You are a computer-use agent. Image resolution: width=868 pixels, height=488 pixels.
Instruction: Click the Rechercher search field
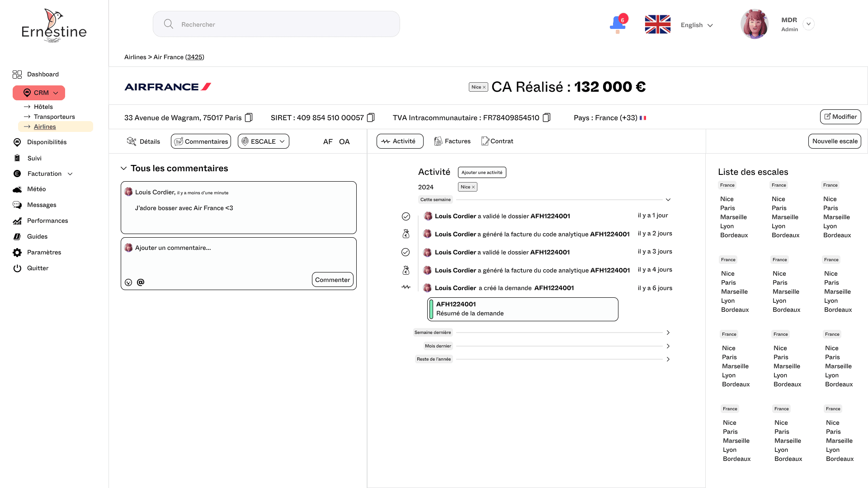point(276,24)
